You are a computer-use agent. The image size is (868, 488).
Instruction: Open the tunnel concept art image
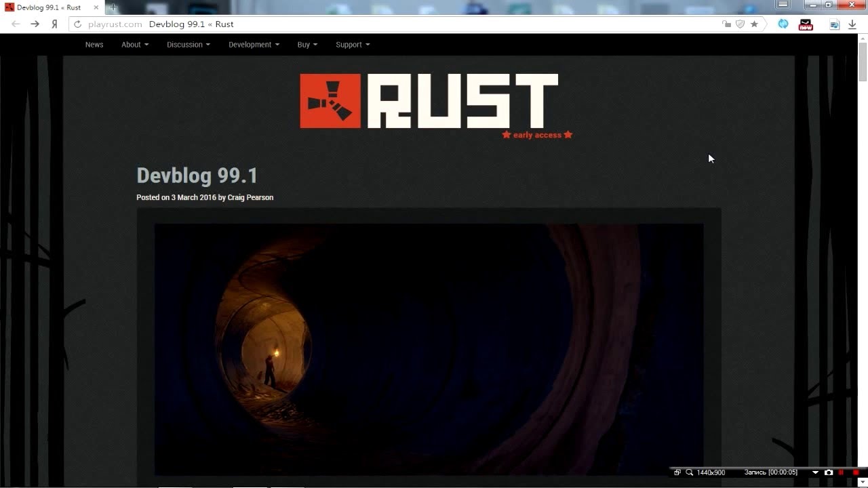click(429, 350)
